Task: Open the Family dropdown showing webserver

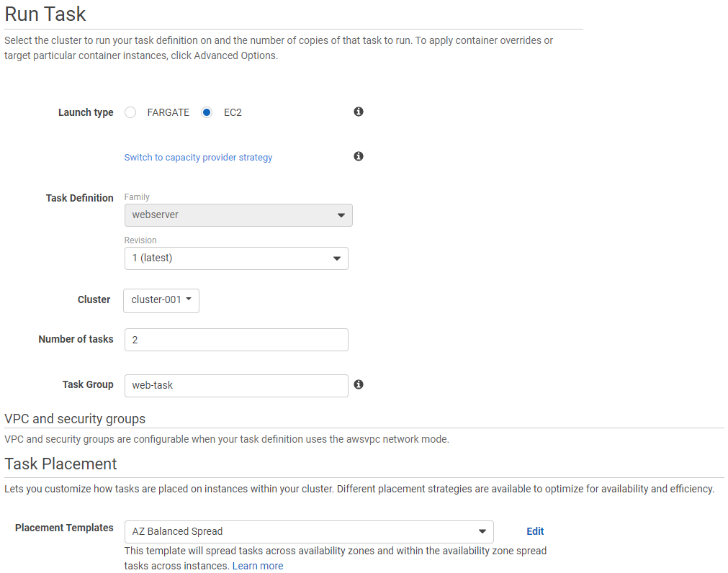Action: coord(238,215)
